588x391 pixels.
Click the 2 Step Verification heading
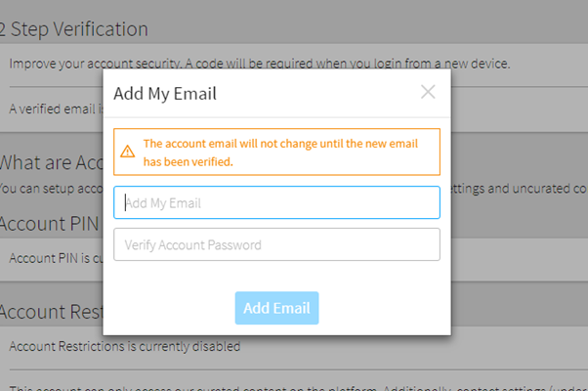[74, 29]
